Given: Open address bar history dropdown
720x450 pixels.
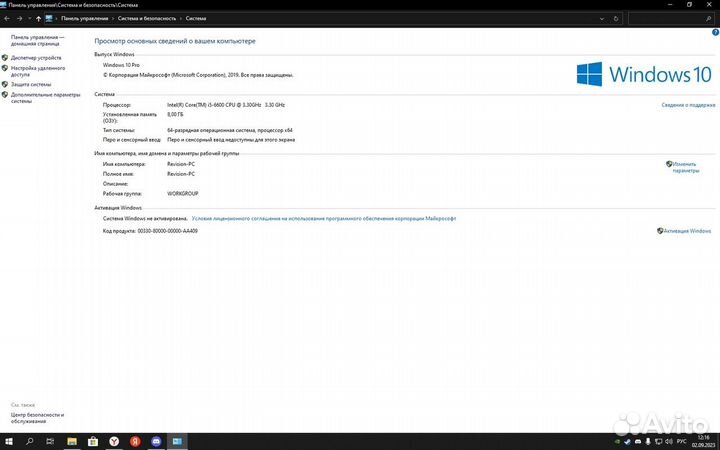Looking at the screenshot, I should coord(602,19).
